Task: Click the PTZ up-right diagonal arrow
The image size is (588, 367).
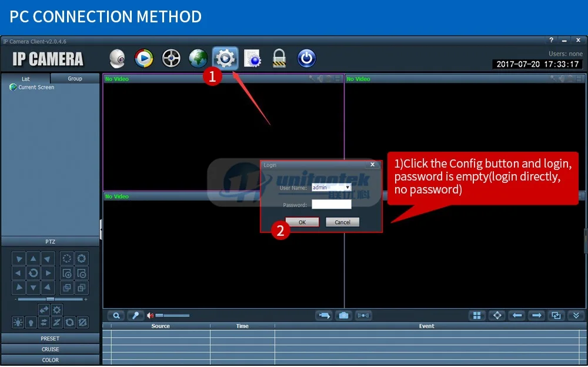Action: [x=48, y=259]
